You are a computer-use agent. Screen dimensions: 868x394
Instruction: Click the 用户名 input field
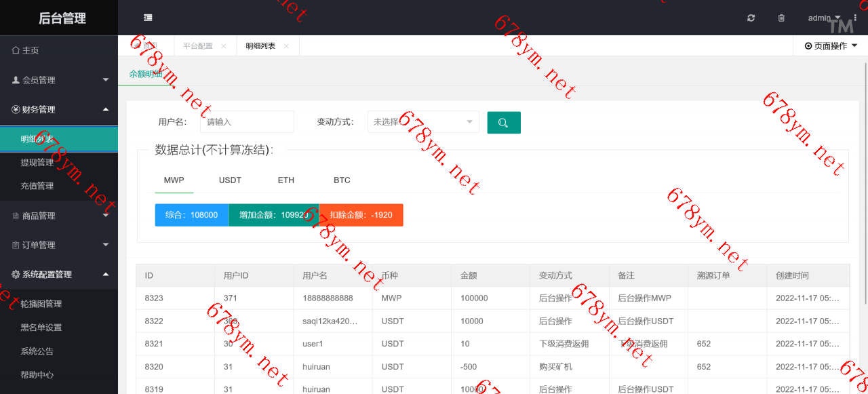[x=247, y=122]
